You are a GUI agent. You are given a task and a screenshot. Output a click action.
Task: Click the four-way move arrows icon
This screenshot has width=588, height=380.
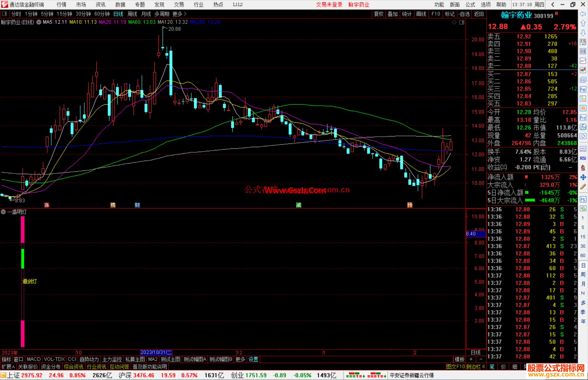point(583,177)
